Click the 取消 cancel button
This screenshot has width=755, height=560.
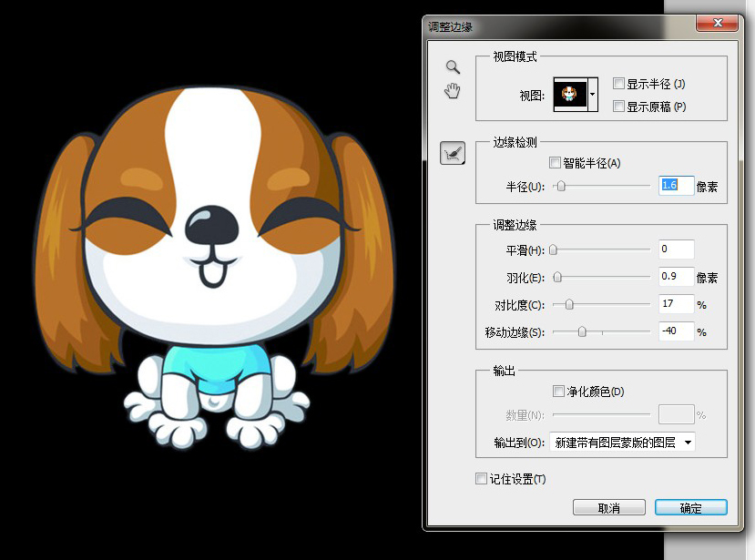pyautogui.click(x=608, y=508)
